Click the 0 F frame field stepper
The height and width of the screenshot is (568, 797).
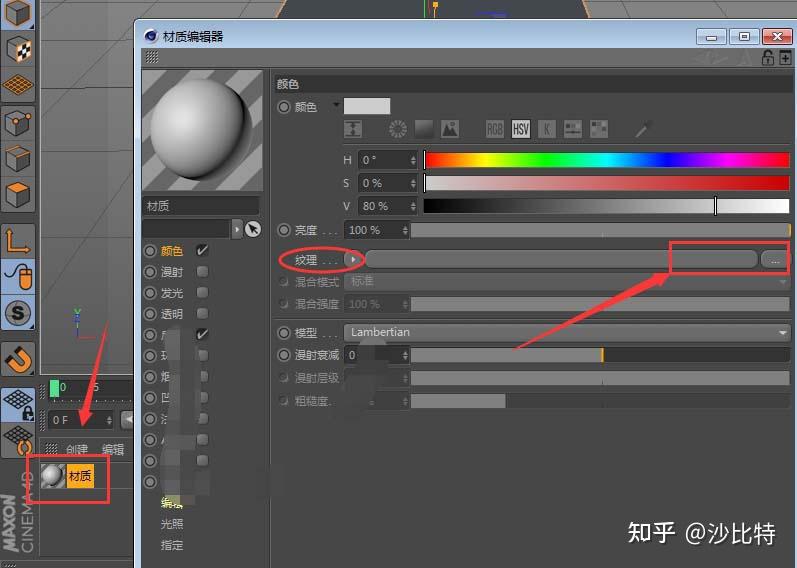pos(109,420)
